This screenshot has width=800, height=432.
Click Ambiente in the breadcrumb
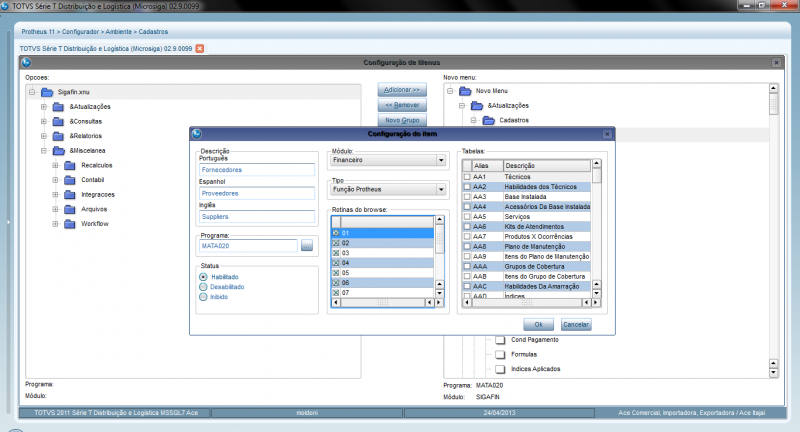118,32
